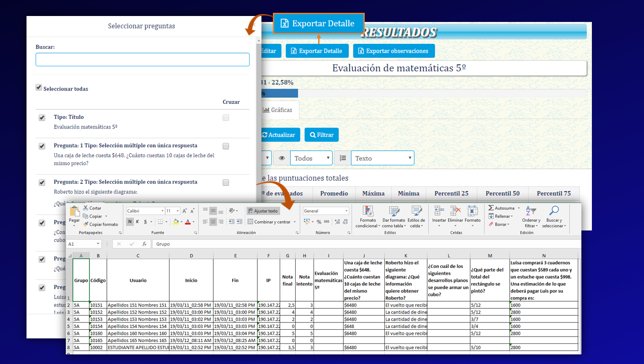The image size is (644, 364).
Task: Toggle Ajustar texto wrap text button
Action: tap(263, 211)
